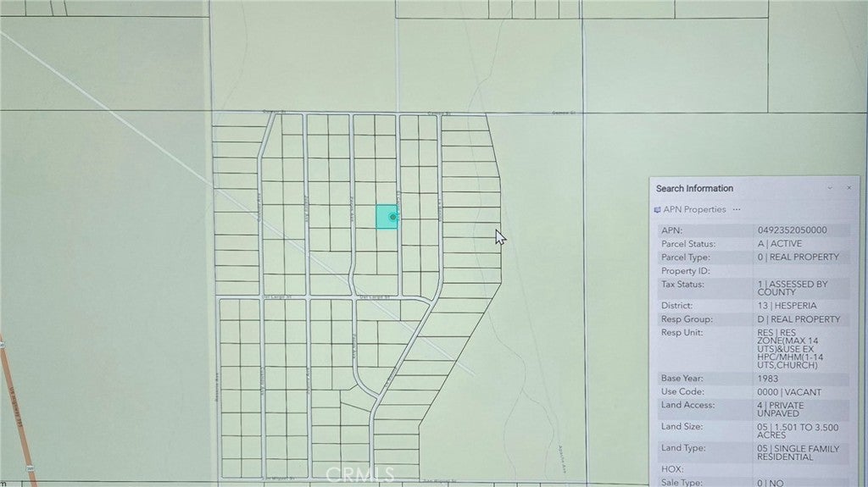Select Parcel Type value '0 | REAL PROPERTY'
The height and width of the screenshot is (487, 868).
pyautogui.click(x=798, y=257)
